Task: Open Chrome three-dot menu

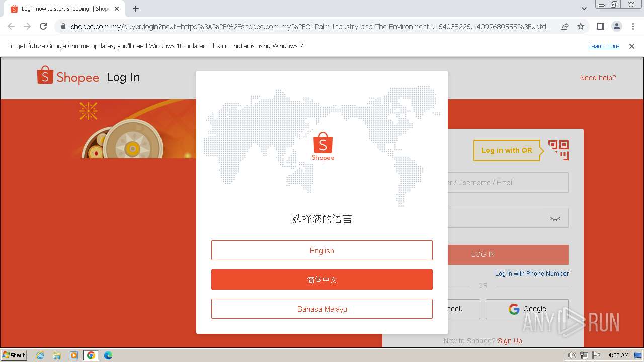Action: click(633, 26)
